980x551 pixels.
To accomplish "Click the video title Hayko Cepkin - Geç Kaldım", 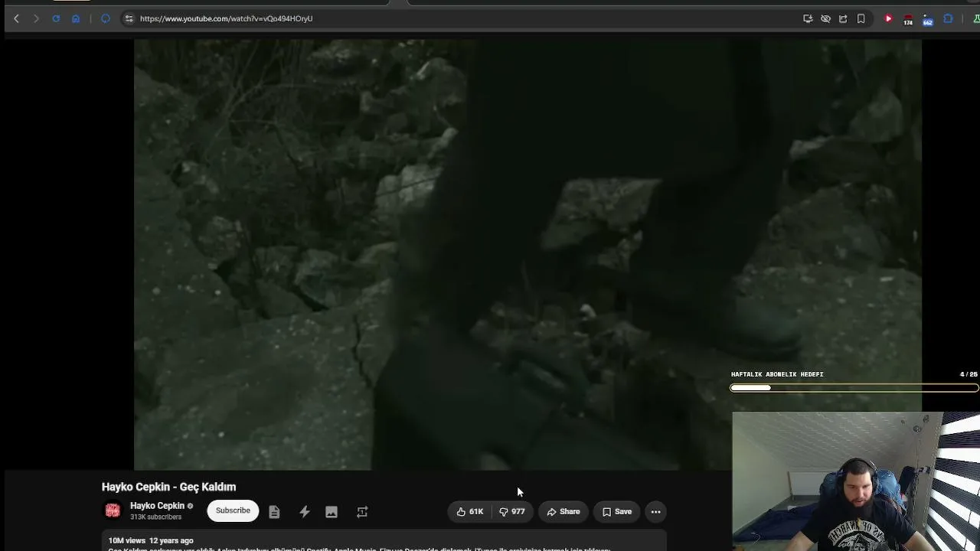I will point(168,487).
